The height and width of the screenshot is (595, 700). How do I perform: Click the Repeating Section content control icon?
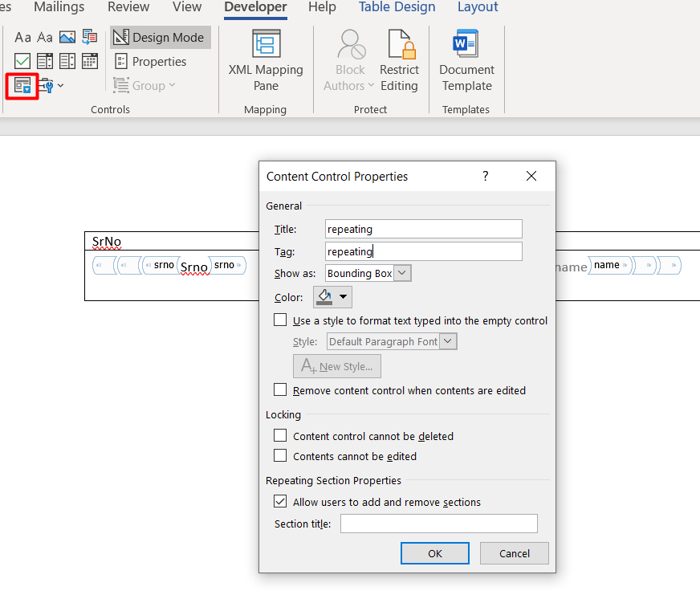[x=22, y=85]
